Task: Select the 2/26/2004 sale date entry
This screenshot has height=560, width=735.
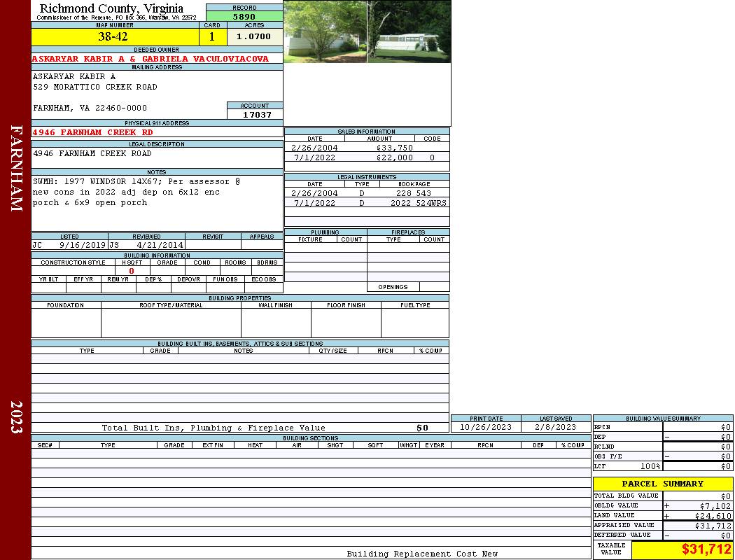Action: click(314, 148)
